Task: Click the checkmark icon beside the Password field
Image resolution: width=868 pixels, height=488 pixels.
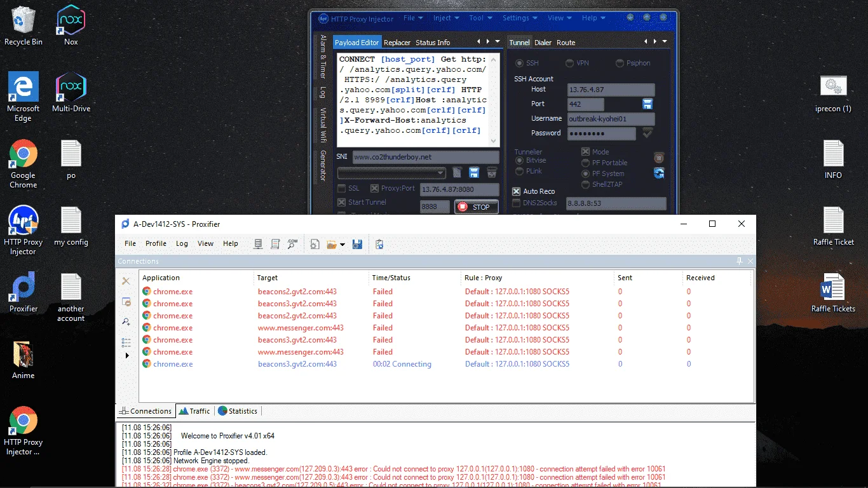Action: (x=648, y=133)
